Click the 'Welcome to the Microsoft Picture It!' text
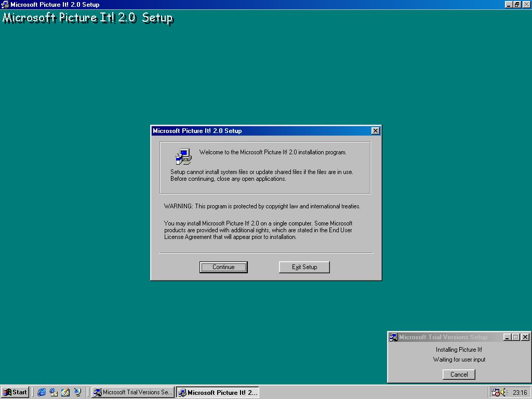This screenshot has width=532, height=399. tap(273, 152)
